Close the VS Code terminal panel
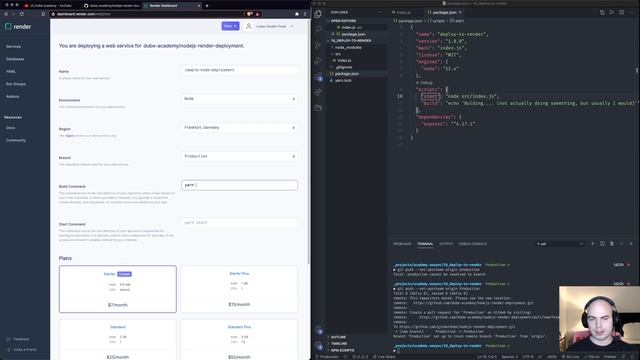This screenshot has width=640, height=360. pos(631,244)
